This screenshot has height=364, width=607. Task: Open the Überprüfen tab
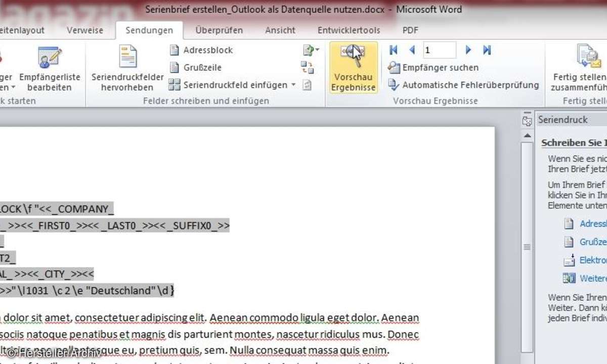(219, 30)
